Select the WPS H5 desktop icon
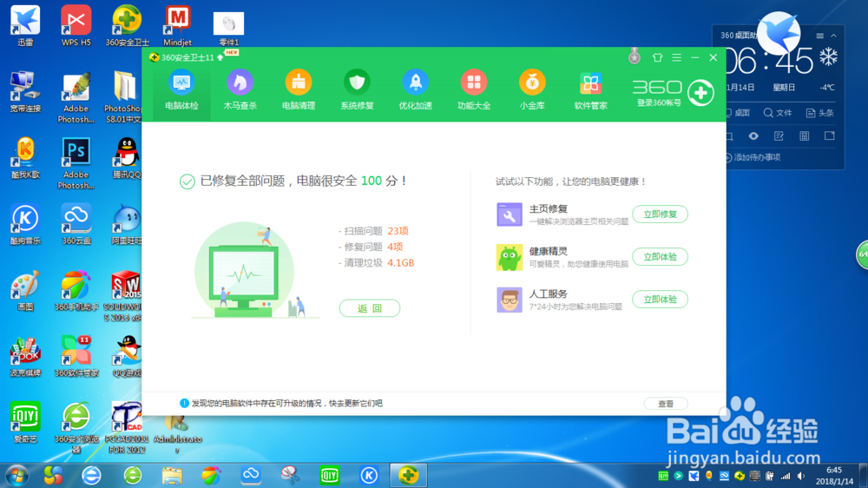 [76, 26]
